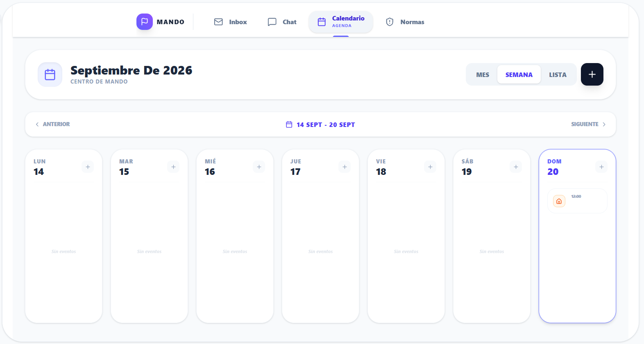Open the 12:00 event card on Sunday
The width and height of the screenshot is (644, 344).
(577, 201)
